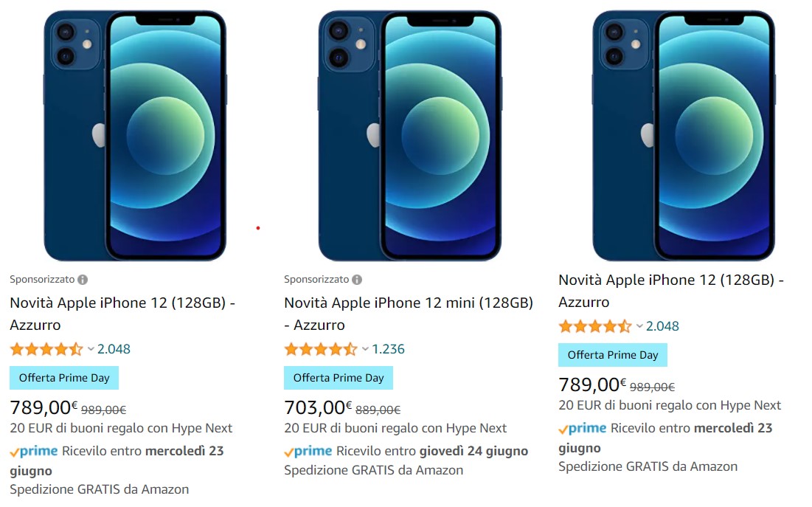Open first sponsored iPhone 12 (128GB) Azzurro title

(x=122, y=314)
